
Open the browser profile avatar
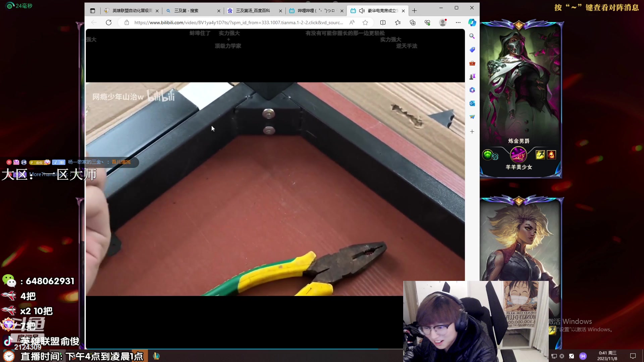coord(443,22)
